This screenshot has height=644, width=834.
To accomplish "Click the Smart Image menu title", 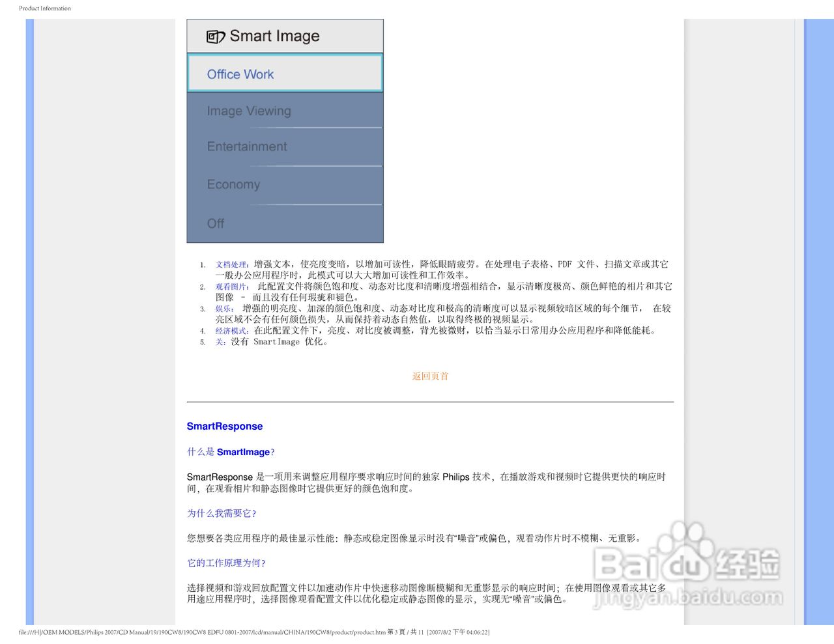I will pos(274,36).
